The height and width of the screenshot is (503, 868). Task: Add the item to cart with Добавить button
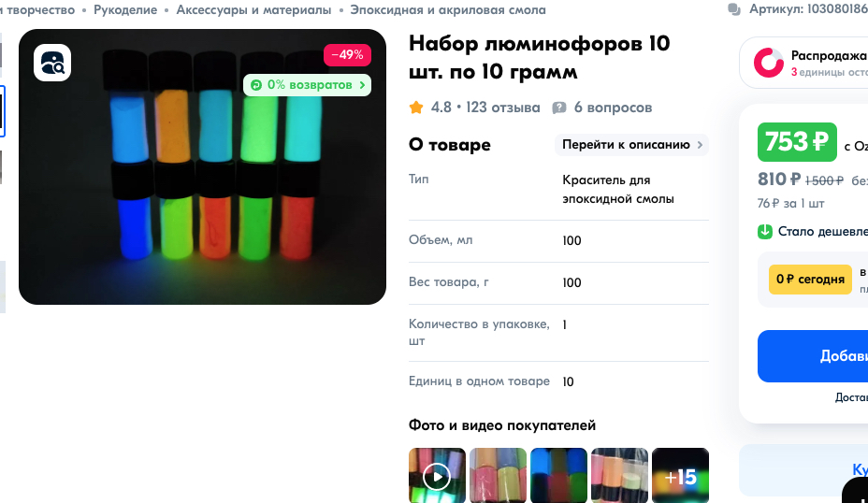pos(813,356)
